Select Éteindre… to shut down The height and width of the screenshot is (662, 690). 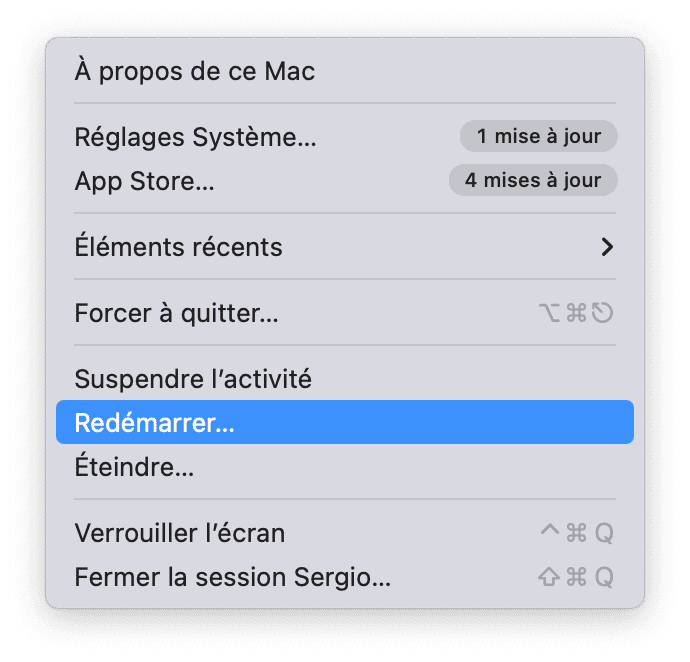pyautogui.click(x=134, y=467)
